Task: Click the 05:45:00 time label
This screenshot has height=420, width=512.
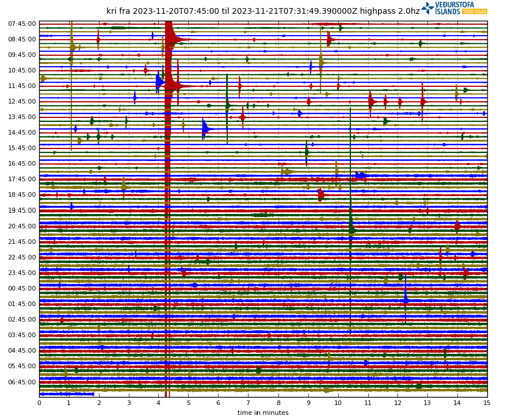Action: click(22, 366)
